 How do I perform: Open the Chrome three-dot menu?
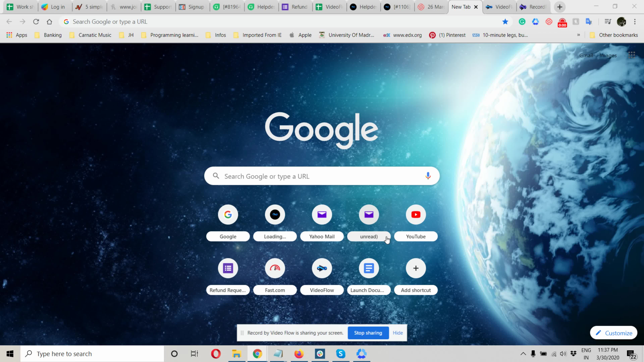[x=635, y=22]
